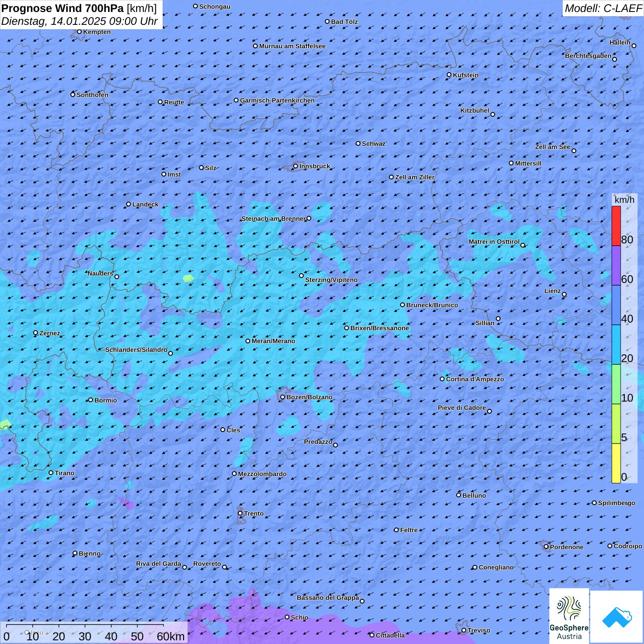Click the Bad Tölz location dot
The image size is (644, 644).
328,22
